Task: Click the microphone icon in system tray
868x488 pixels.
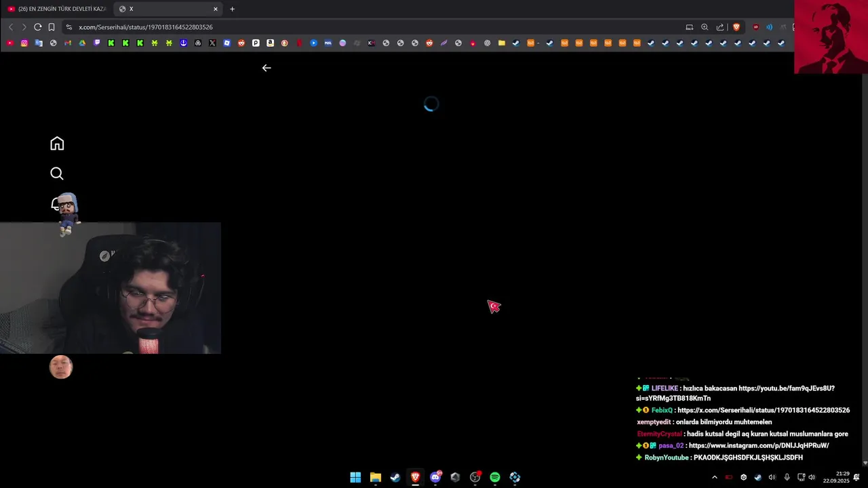Action: click(787, 477)
